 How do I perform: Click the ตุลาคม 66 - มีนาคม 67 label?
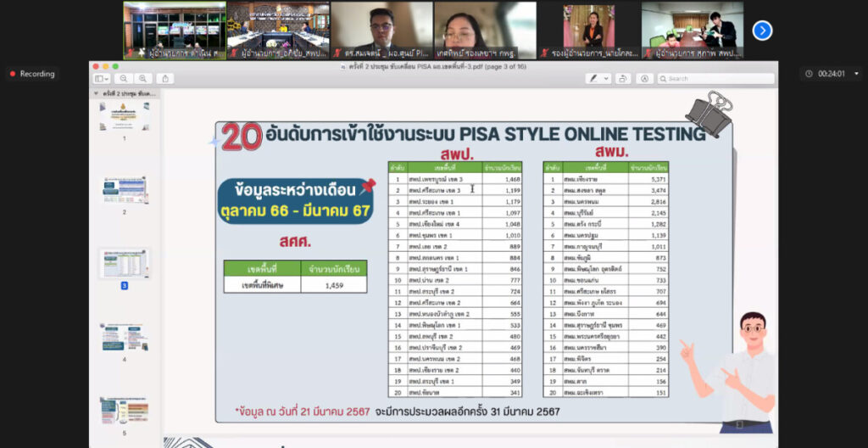point(295,211)
